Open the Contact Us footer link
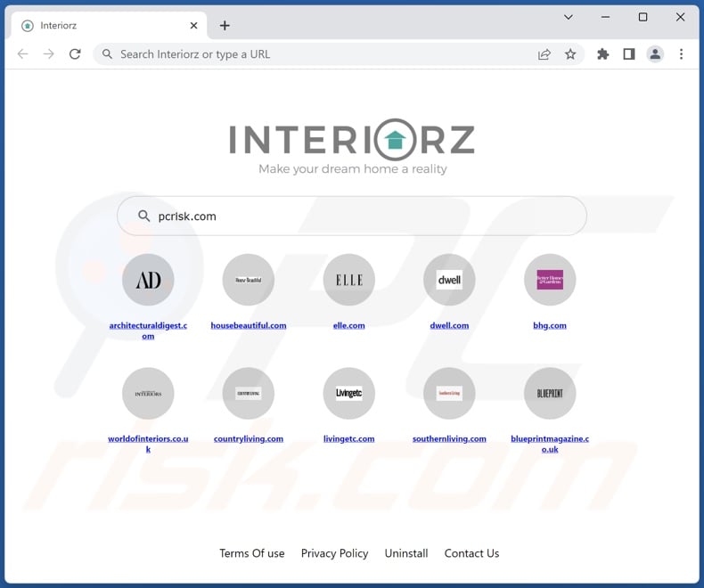 [x=472, y=553]
